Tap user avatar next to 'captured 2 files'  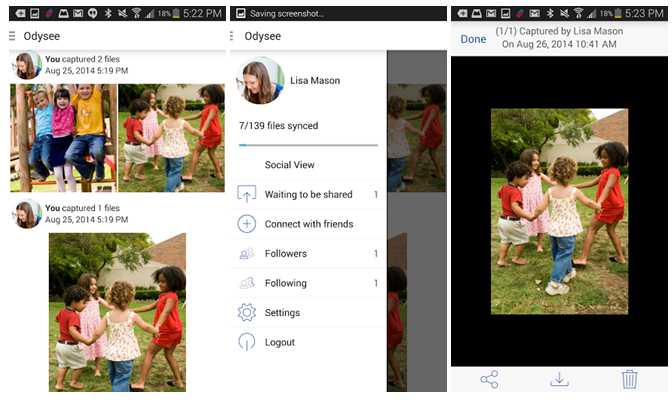pyautogui.click(x=26, y=66)
